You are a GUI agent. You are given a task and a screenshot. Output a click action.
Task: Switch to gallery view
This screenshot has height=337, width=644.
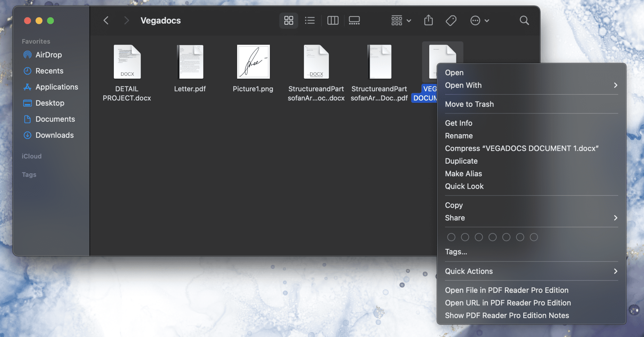(x=354, y=20)
